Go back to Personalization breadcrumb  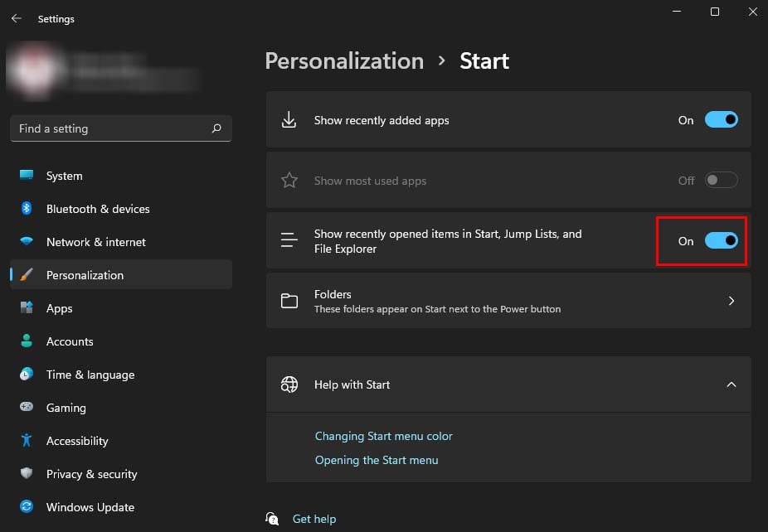tap(344, 61)
